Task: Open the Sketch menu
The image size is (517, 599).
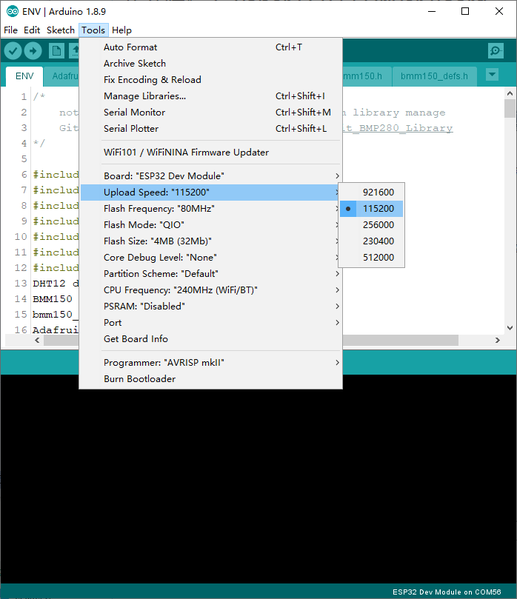Action: 60,30
